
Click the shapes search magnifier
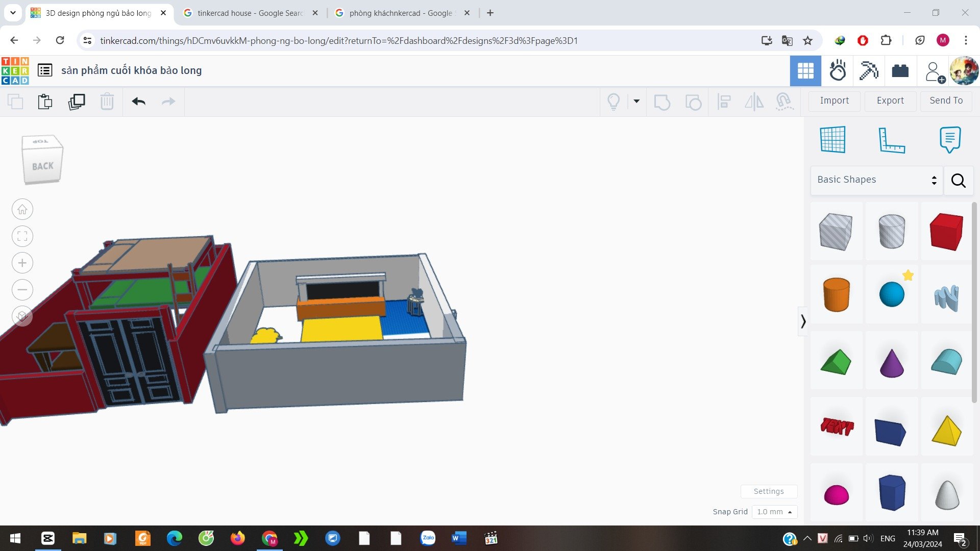tap(959, 180)
